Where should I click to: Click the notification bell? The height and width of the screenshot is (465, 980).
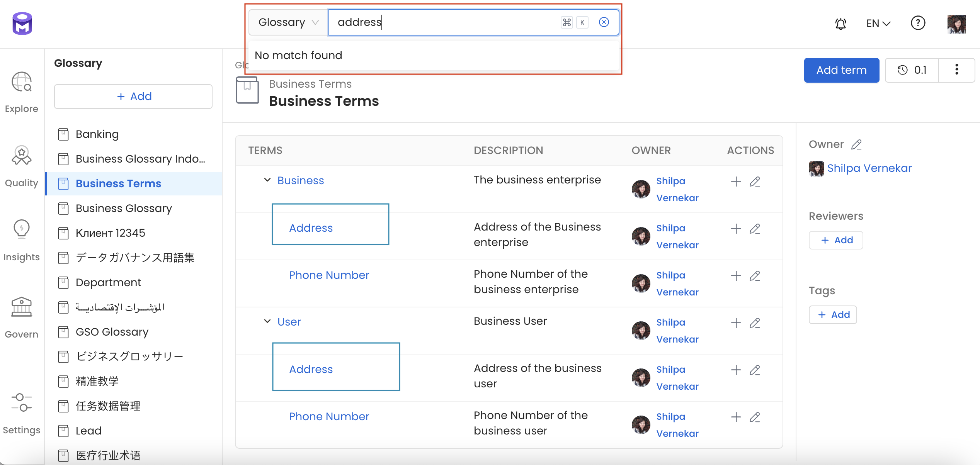tap(840, 23)
